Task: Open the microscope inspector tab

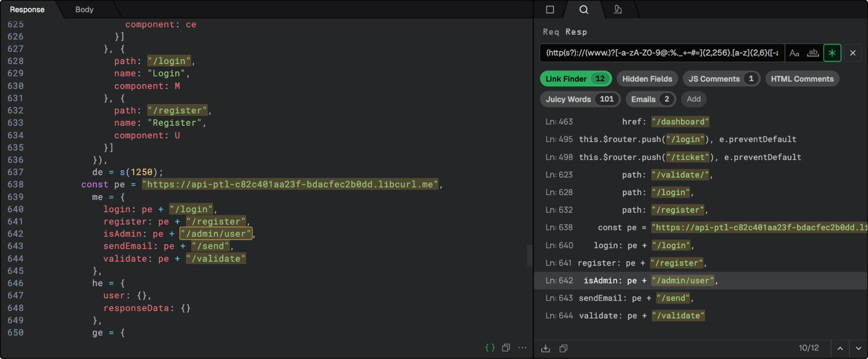Action: tap(618, 9)
